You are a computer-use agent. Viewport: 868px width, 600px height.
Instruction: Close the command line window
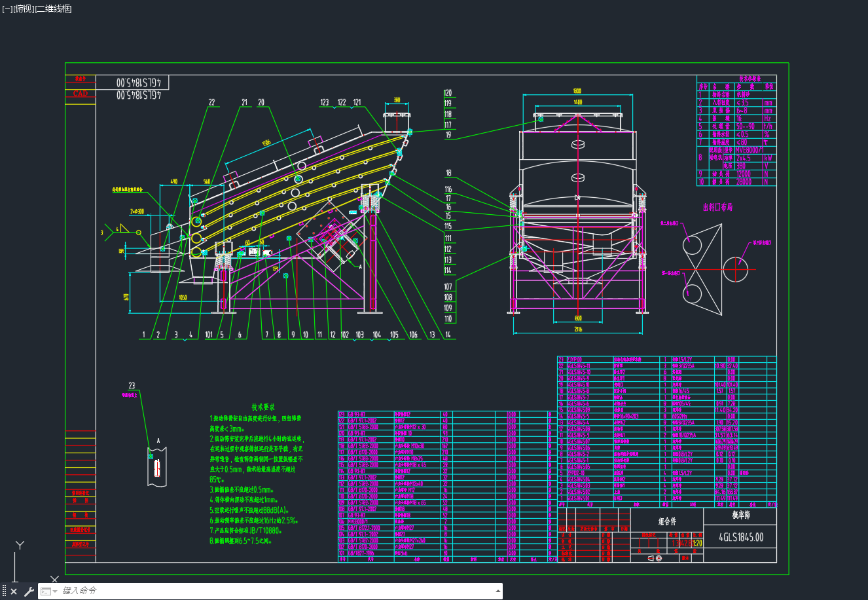14,591
